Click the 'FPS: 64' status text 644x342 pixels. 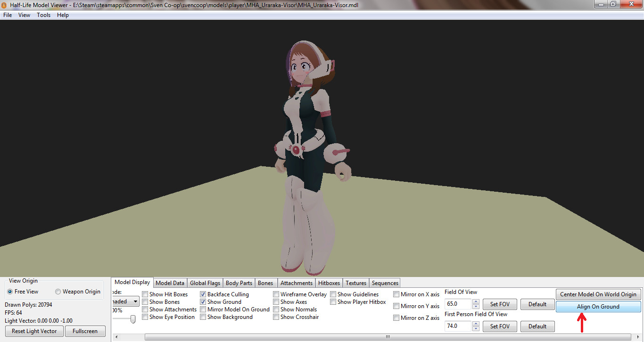point(13,313)
